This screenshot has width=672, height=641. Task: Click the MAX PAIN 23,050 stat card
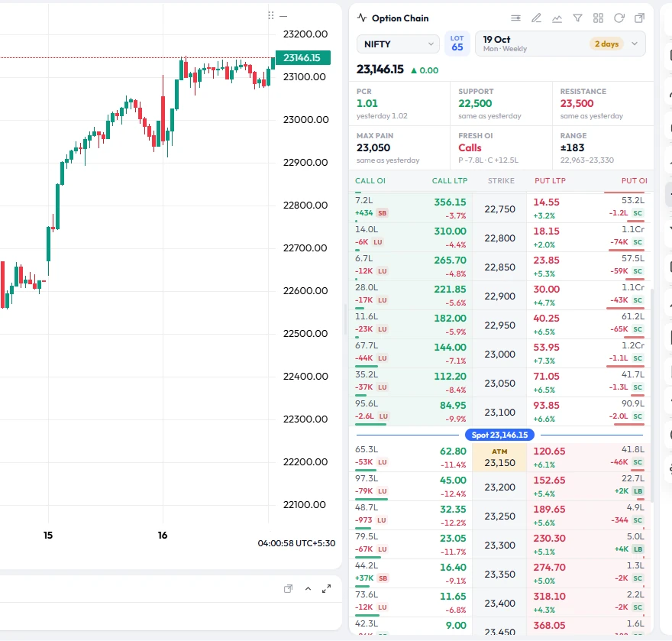coord(399,147)
